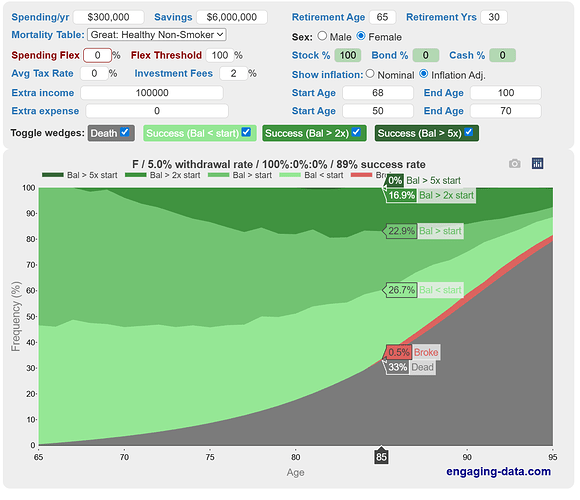Image resolution: width=580 pixels, height=500 pixels.
Task: Click the 0.5% Broke tooltip label
Action: [412, 352]
